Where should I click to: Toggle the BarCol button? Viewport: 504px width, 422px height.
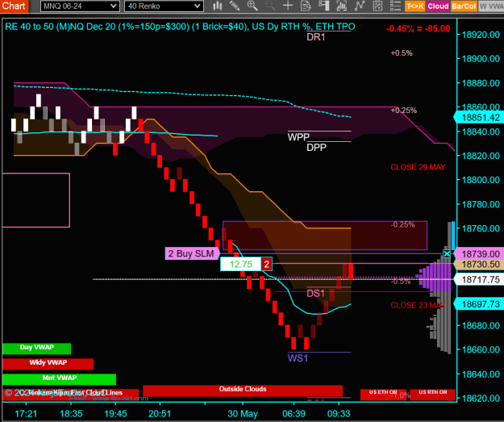[464, 6]
